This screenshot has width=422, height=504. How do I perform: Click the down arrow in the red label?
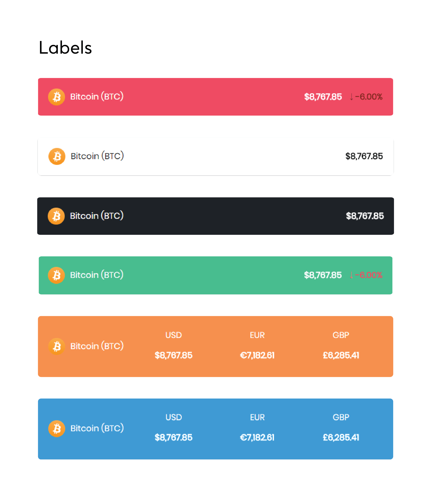[351, 97]
